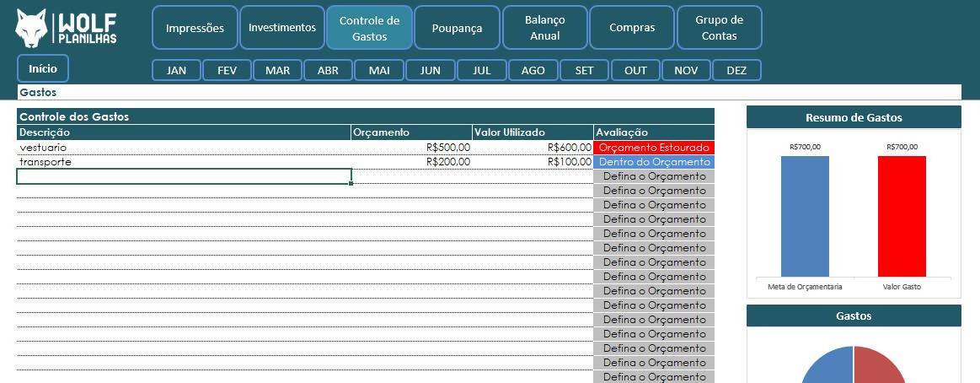This screenshot has height=383, width=980.
Task: Select the R$200,00 budget cell
Action: [x=411, y=162]
